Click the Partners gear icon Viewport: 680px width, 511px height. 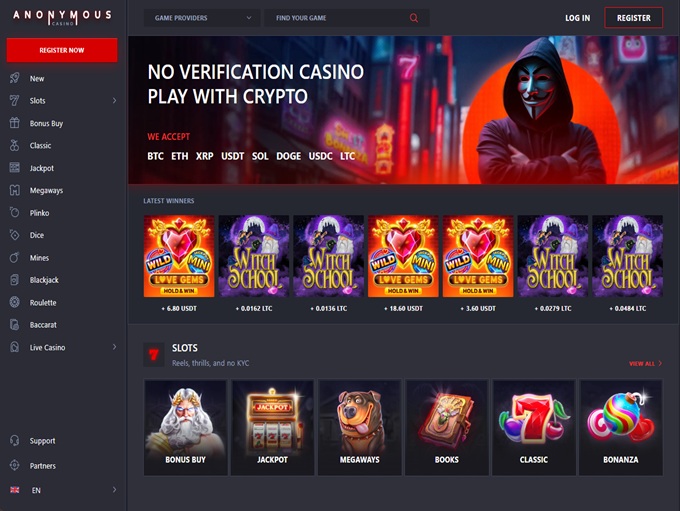click(15, 465)
